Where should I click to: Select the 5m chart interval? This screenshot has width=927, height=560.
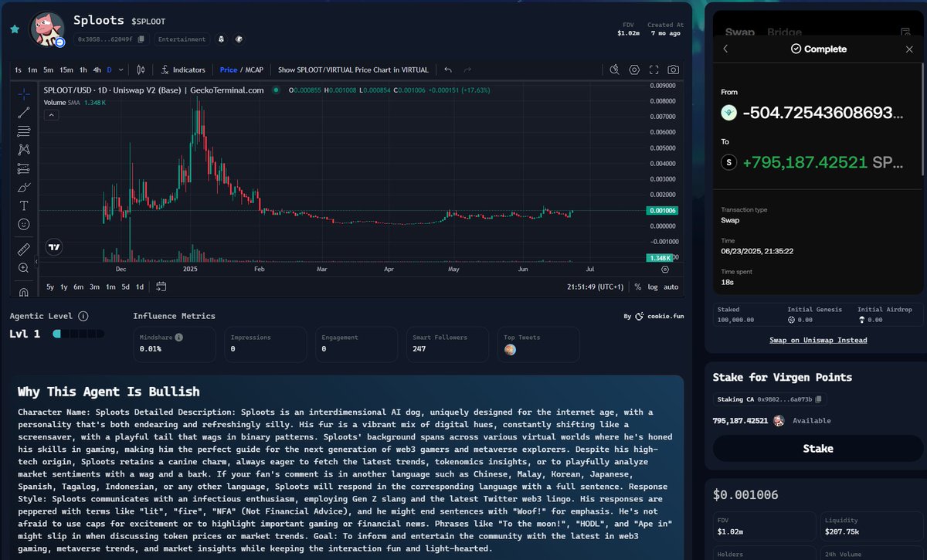[49, 70]
